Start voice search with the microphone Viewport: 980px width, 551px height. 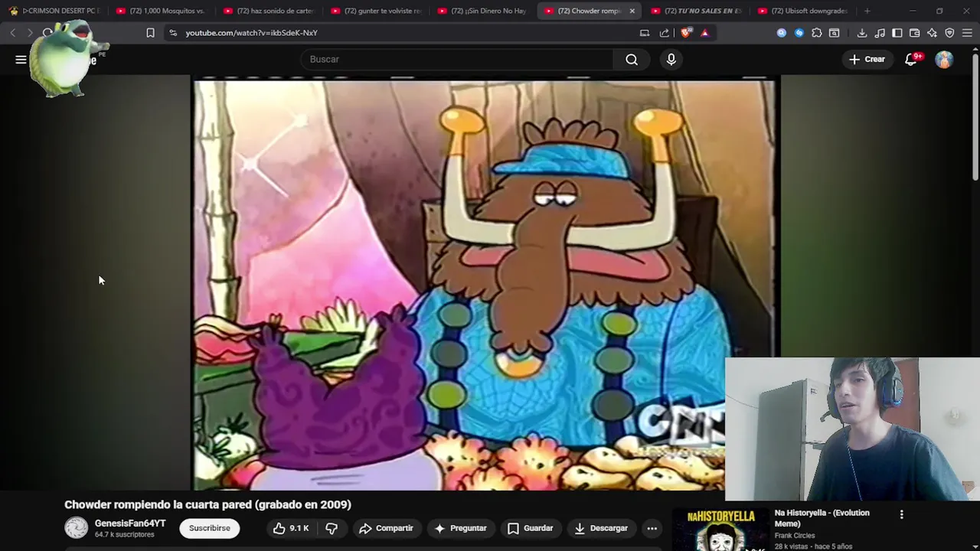pyautogui.click(x=671, y=59)
